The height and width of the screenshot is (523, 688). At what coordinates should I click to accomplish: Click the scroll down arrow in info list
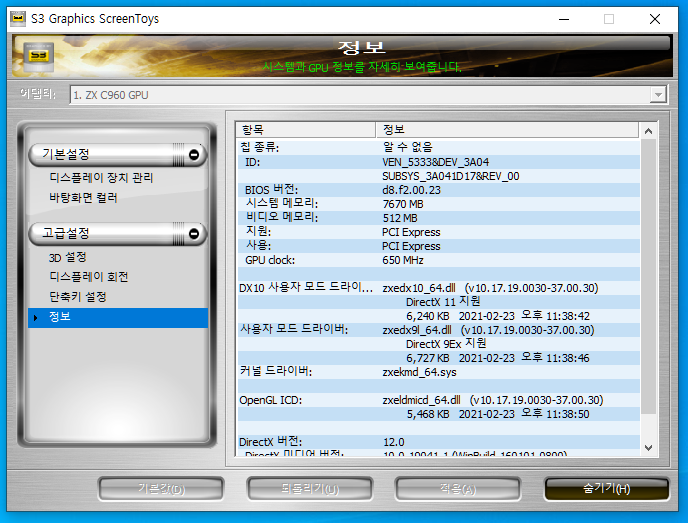click(649, 448)
